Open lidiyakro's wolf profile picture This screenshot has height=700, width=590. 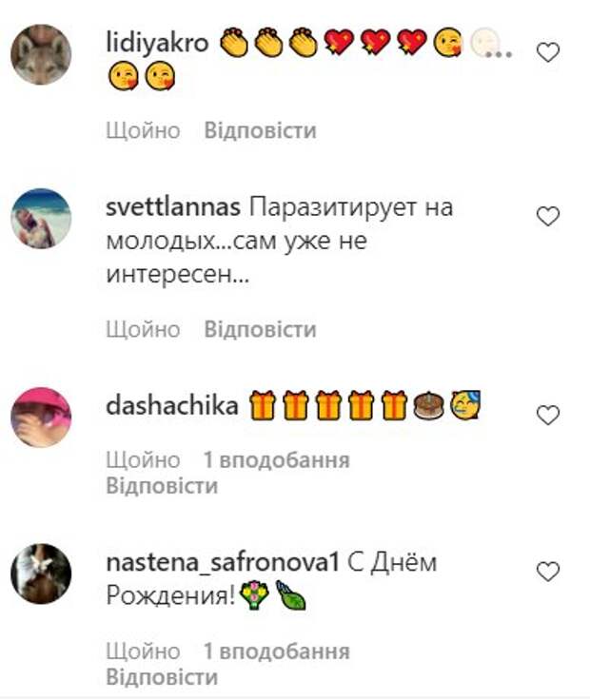tap(41, 54)
